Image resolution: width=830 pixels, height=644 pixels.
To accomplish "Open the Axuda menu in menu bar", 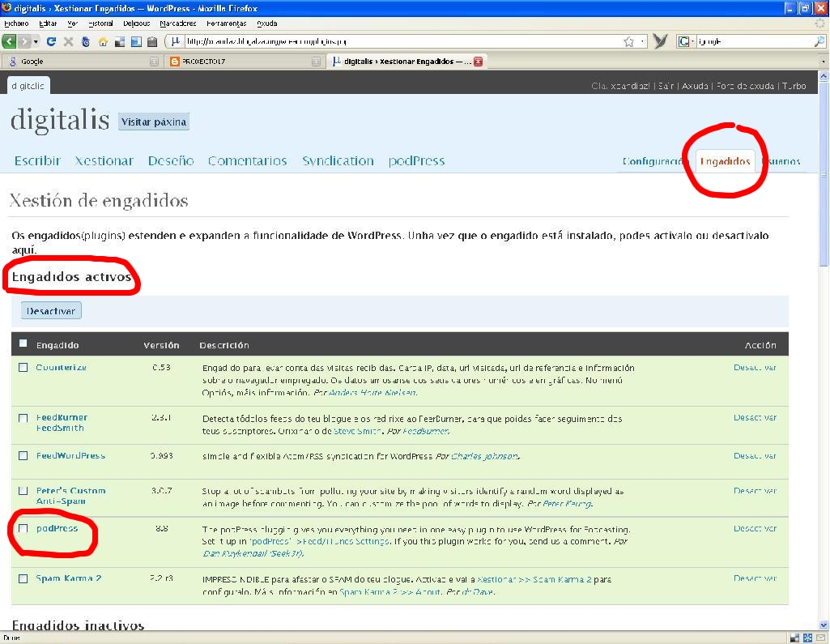I will coord(266,23).
